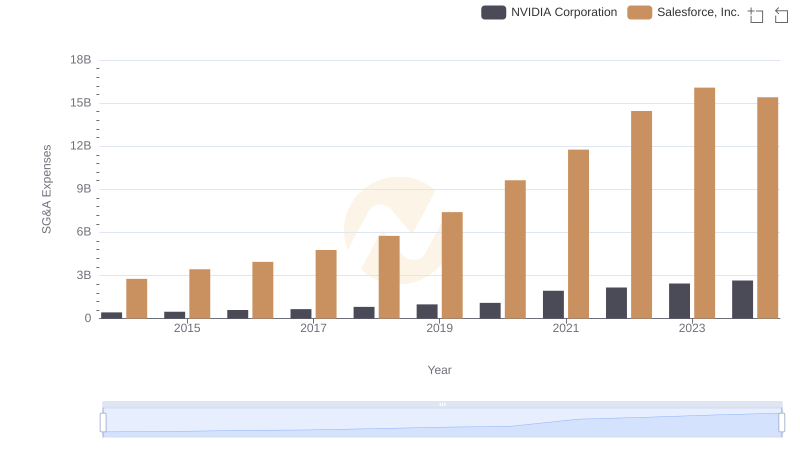800x461 pixels.
Task: Click the NVIDIA bar for 2021
Action: 553,304
